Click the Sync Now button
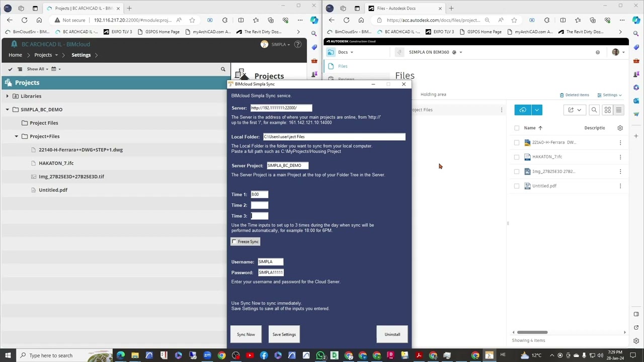Viewport: 644px width, 362px height. point(246,334)
